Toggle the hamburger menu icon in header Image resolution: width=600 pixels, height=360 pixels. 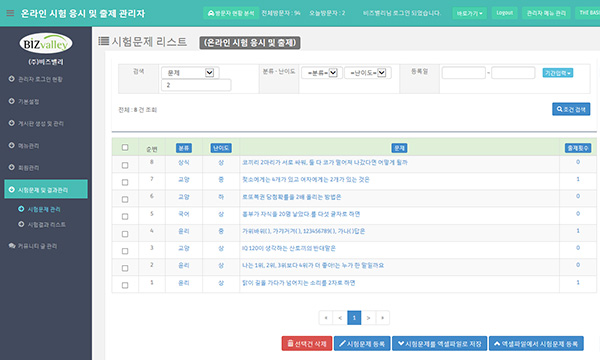click(x=10, y=13)
